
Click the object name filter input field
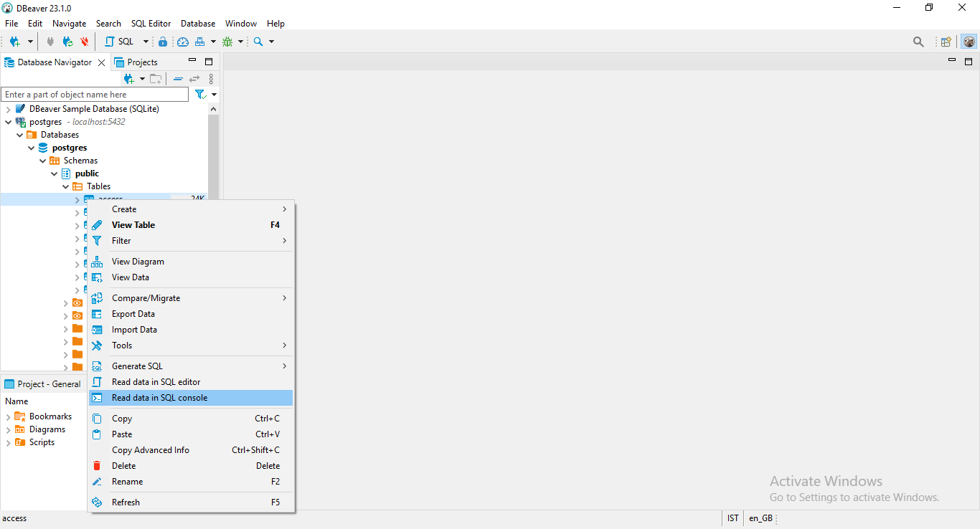[x=93, y=94]
